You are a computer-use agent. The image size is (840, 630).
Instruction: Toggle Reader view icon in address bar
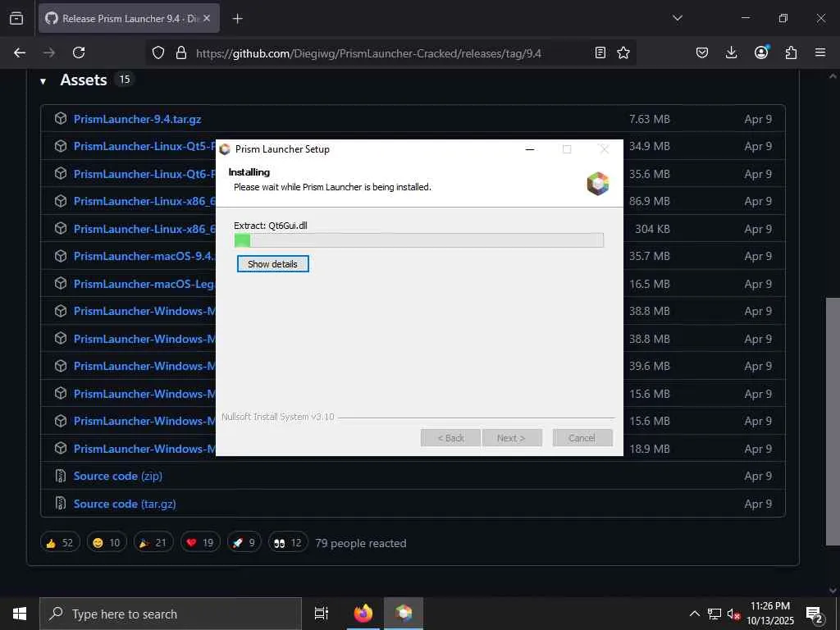tap(600, 52)
